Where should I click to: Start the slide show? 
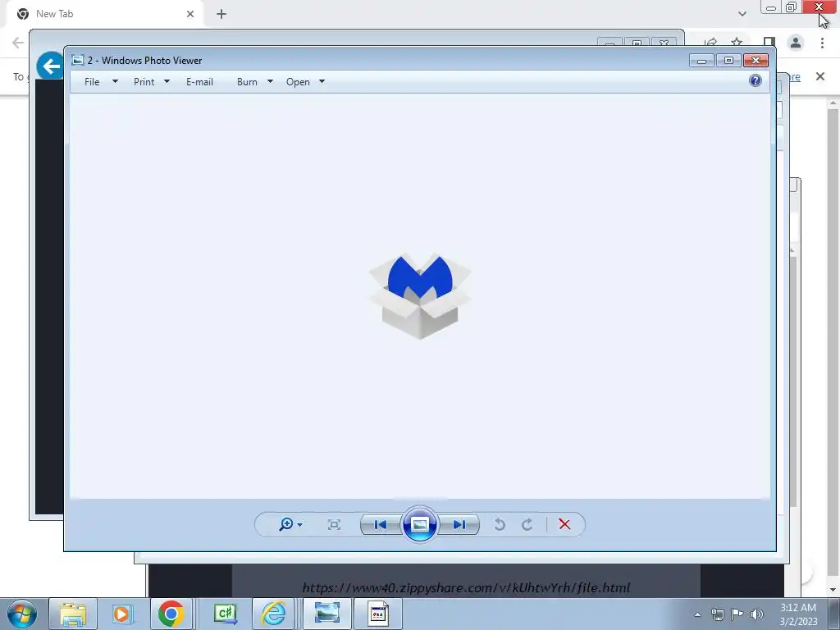(x=419, y=524)
